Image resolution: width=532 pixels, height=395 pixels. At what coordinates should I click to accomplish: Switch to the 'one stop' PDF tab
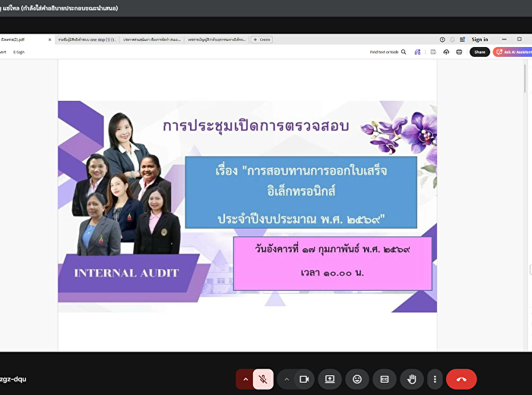(x=87, y=39)
